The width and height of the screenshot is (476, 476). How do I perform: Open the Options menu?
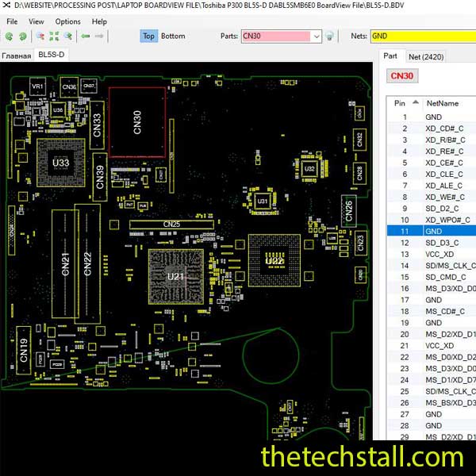(x=67, y=21)
